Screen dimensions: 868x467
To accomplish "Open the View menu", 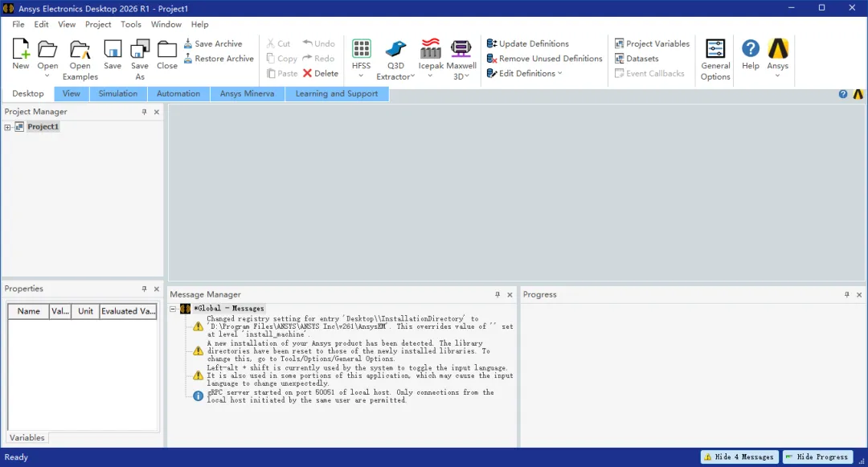I will 67,24.
